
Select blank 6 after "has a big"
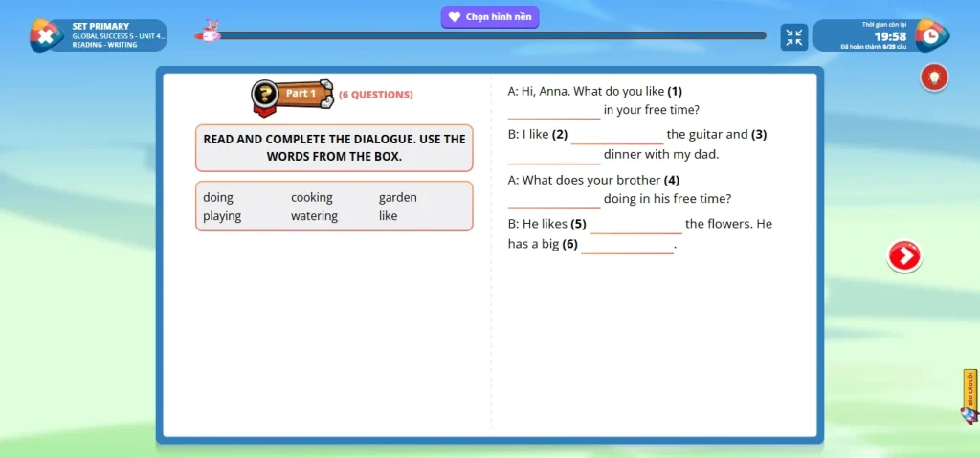coord(627,246)
